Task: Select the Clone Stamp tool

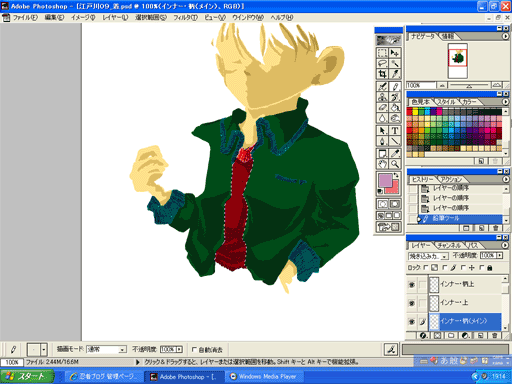Action: 382,97
